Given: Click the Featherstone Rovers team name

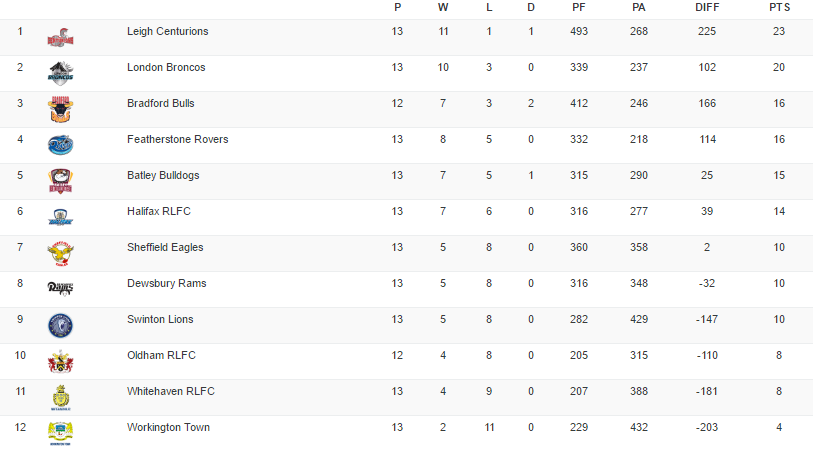Looking at the screenshot, I should [177, 140].
